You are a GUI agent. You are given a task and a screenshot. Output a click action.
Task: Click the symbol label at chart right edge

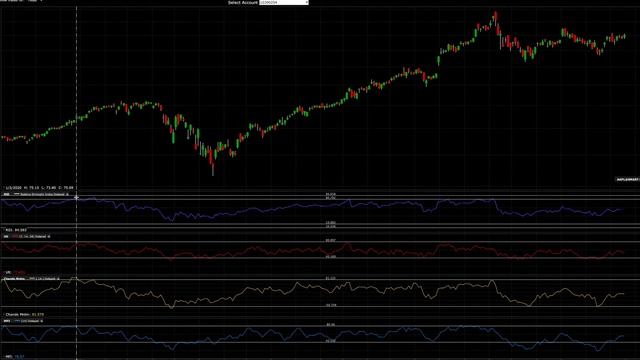tap(627, 180)
